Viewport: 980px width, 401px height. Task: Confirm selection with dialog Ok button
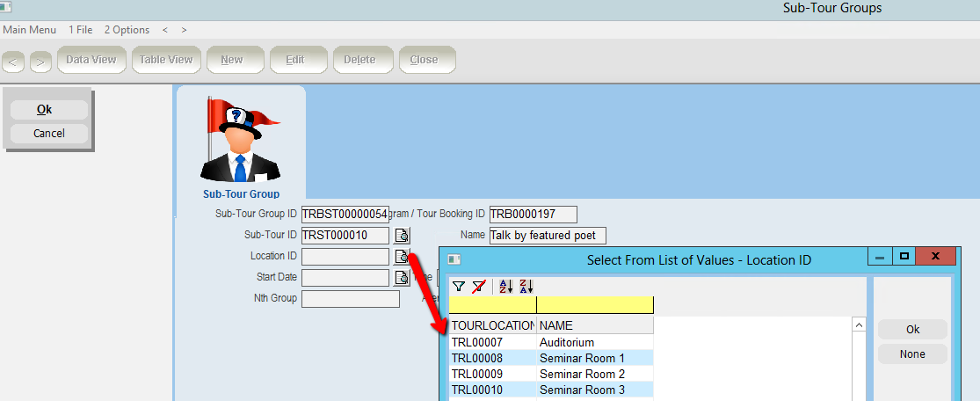pyautogui.click(x=912, y=330)
